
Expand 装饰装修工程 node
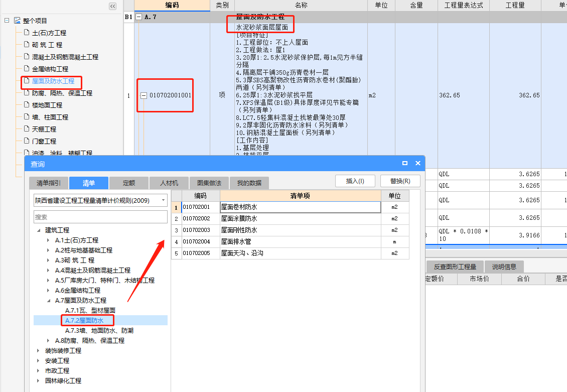point(38,350)
